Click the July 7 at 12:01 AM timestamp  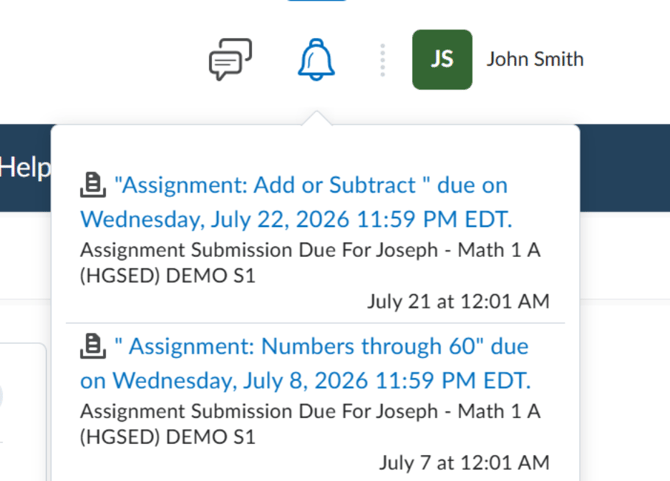pos(464,463)
